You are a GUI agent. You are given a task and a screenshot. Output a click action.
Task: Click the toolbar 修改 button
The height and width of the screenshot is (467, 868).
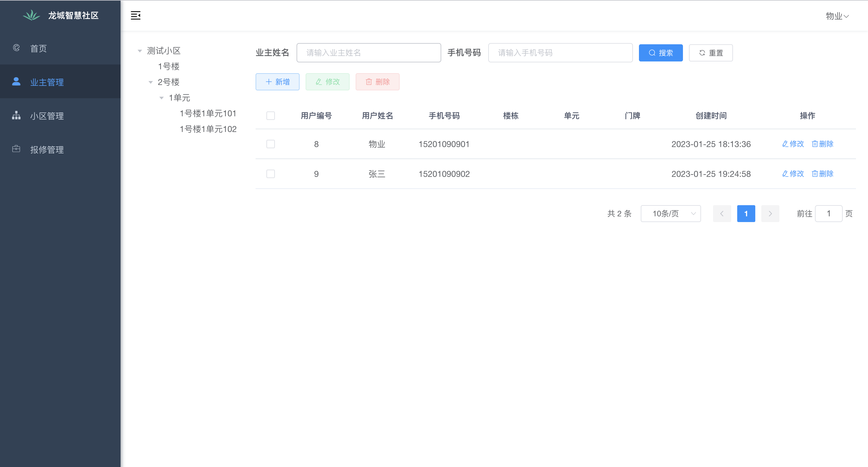click(328, 82)
